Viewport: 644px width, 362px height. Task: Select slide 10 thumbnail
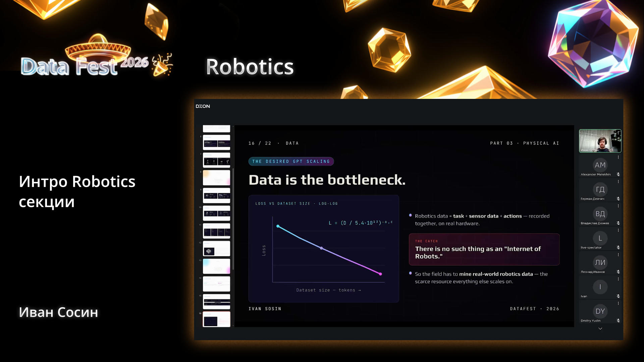(x=216, y=213)
